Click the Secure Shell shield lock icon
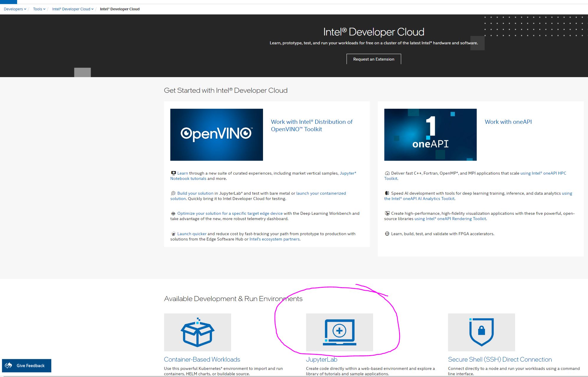 tap(481, 331)
